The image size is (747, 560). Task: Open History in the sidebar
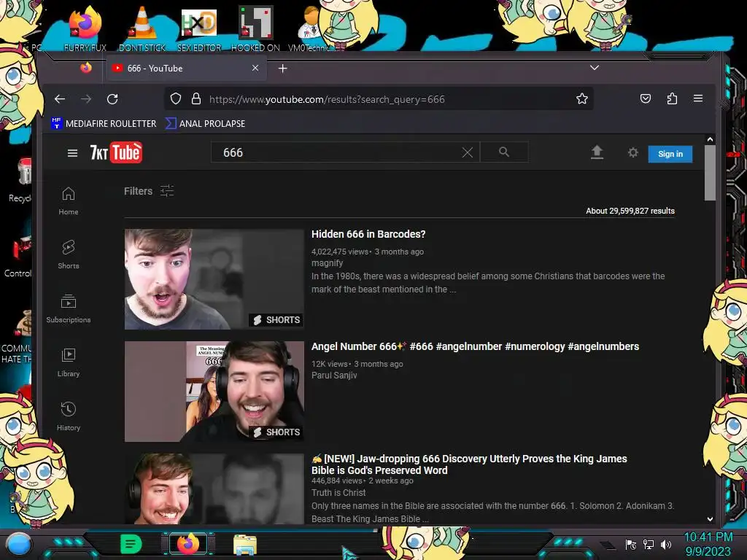tap(69, 416)
